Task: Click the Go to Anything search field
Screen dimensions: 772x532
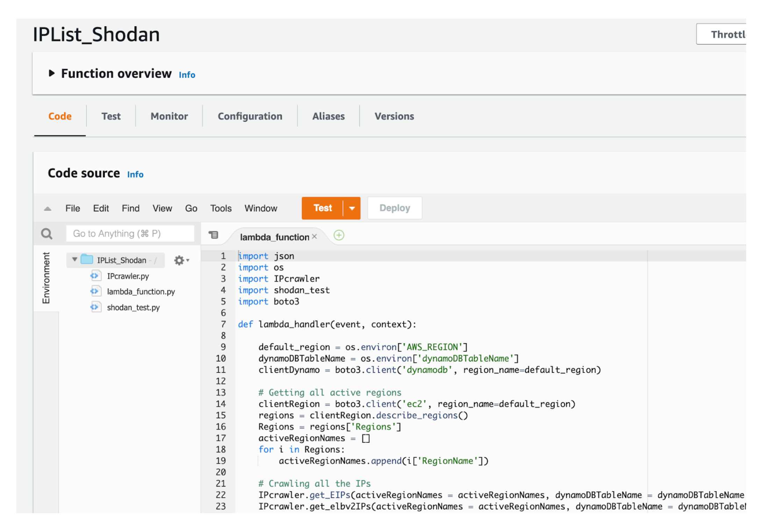Action: [x=130, y=233]
